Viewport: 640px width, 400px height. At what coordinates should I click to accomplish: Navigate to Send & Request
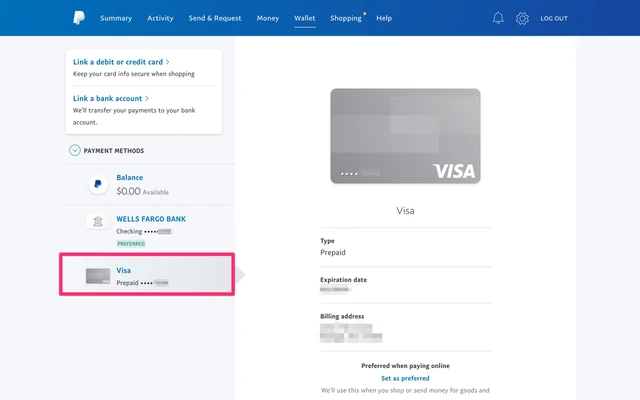tap(215, 18)
